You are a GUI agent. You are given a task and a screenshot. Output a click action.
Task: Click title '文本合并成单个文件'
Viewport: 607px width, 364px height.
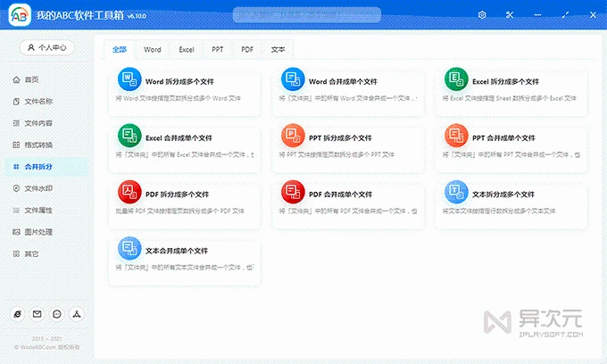(177, 251)
